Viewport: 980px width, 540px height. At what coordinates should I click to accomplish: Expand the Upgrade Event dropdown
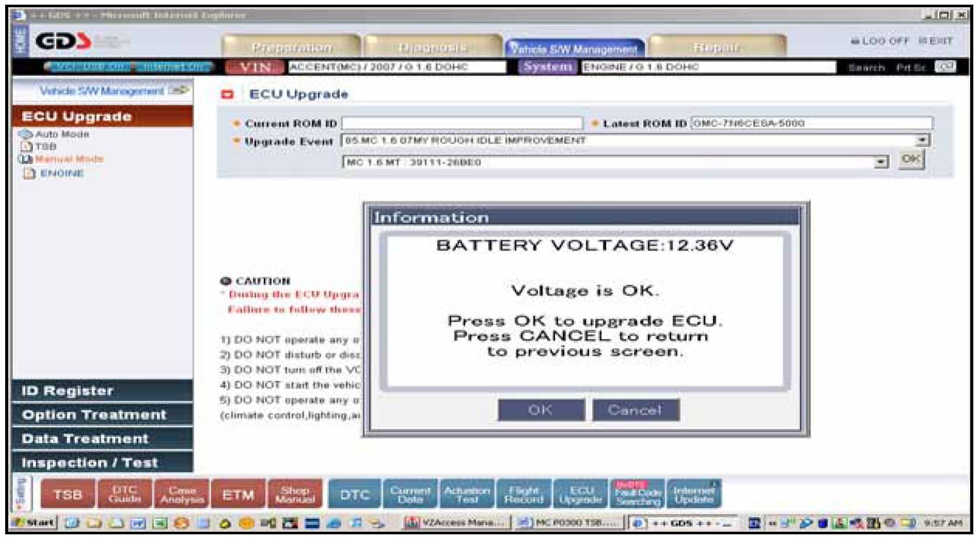(x=921, y=141)
